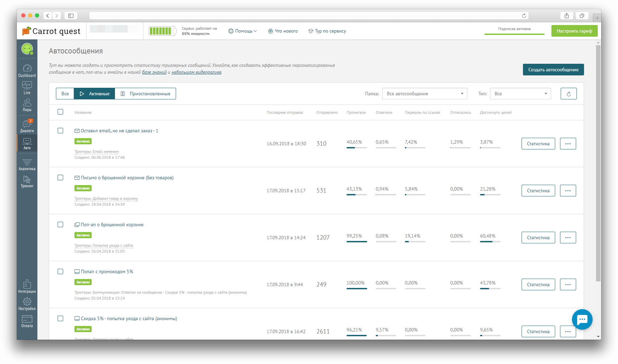Click the Carrot quest logo
618x364 pixels.
pos(51,31)
